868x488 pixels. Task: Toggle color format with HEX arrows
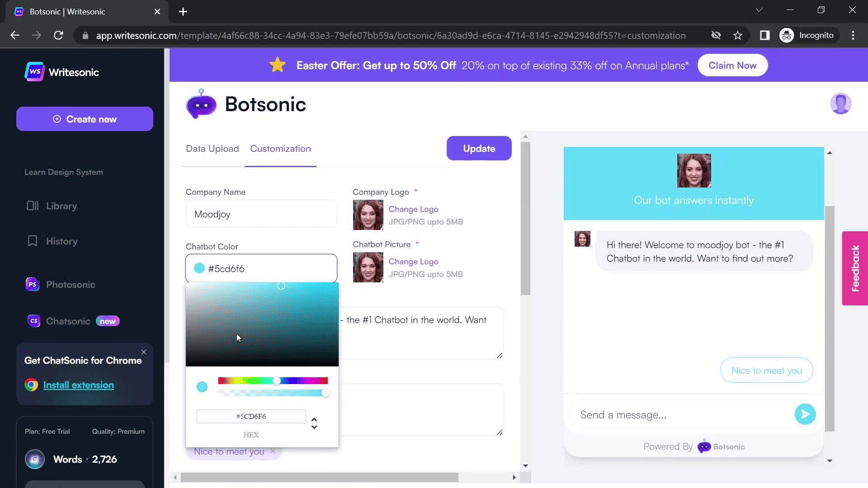pyautogui.click(x=314, y=423)
